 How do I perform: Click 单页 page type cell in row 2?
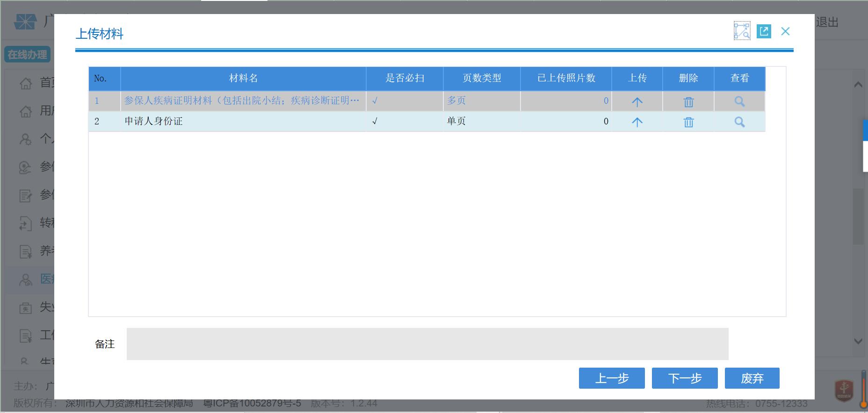tap(482, 121)
